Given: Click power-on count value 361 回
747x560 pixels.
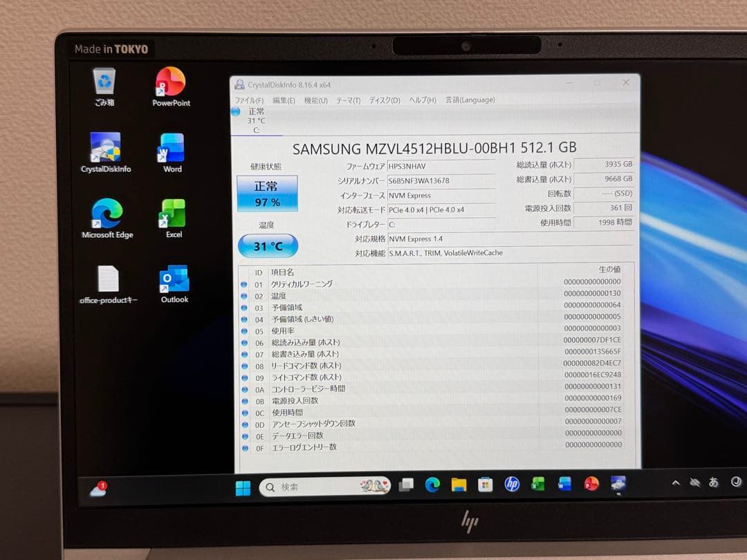Looking at the screenshot, I should click(604, 208).
